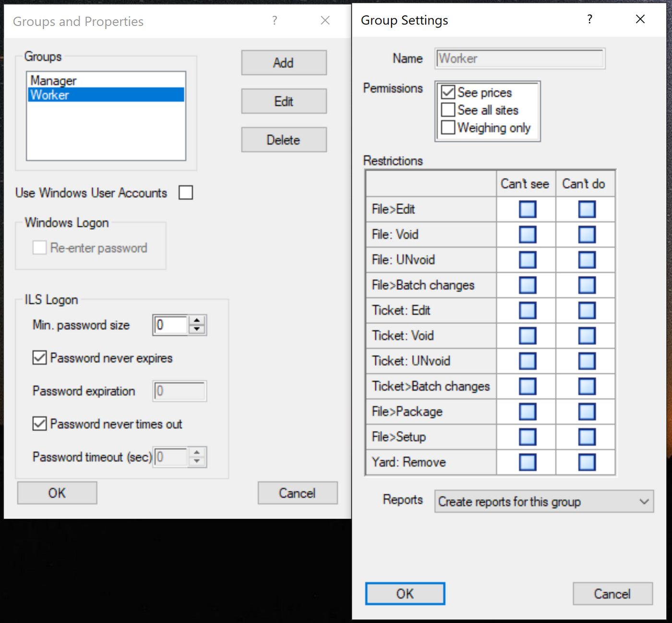
Task: Uncheck the See prices permission
Action: (x=447, y=92)
